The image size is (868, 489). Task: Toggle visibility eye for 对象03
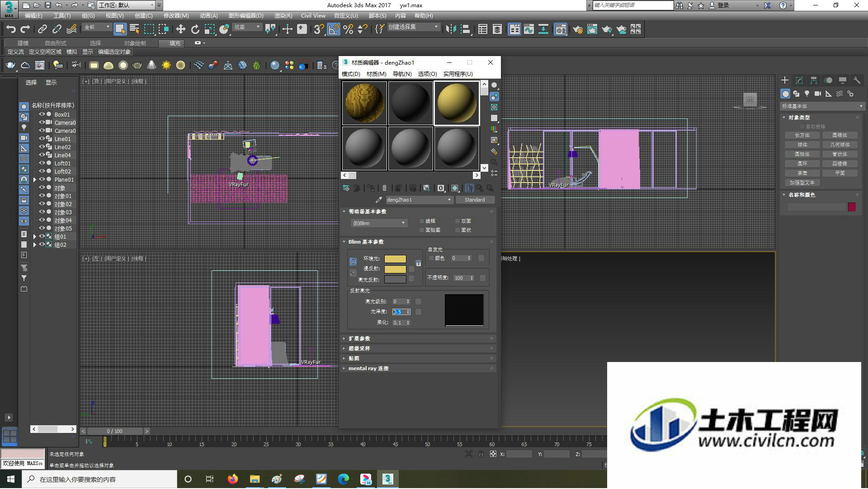[x=42, y=212]
